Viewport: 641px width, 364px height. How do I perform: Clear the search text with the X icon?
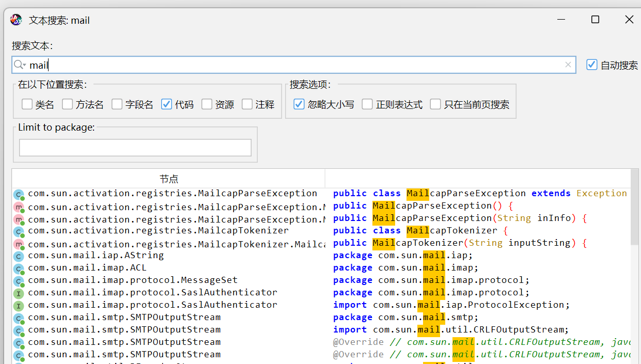click(x=568, y=65)
